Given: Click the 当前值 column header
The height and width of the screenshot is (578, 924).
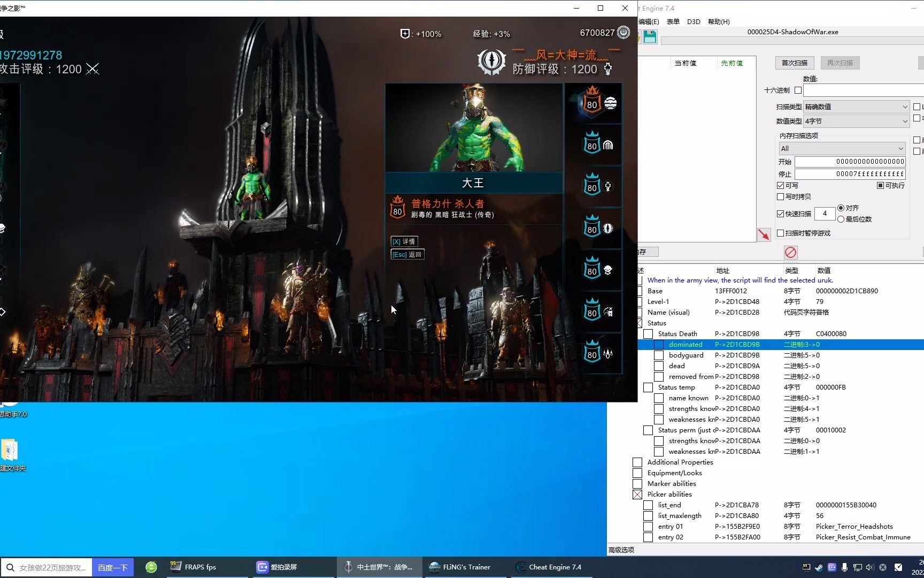Looking at the screenshot, I should click(x=686, y=63).
